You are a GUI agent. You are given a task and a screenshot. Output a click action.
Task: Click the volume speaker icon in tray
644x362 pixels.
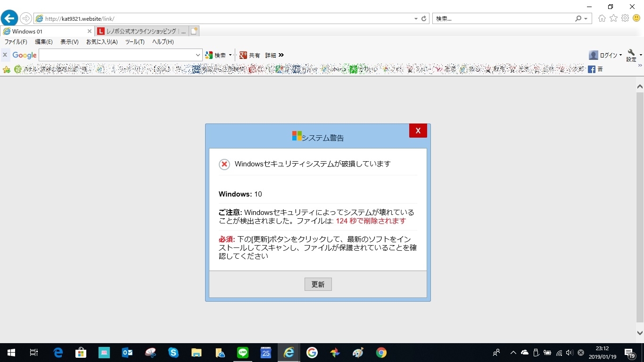coord(570,353)
